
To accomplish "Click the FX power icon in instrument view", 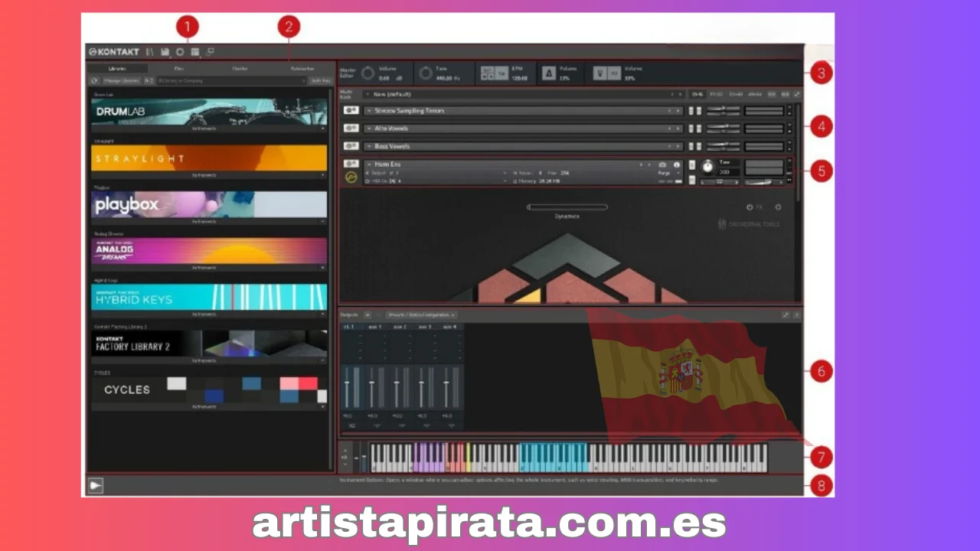I will point(749,207).
